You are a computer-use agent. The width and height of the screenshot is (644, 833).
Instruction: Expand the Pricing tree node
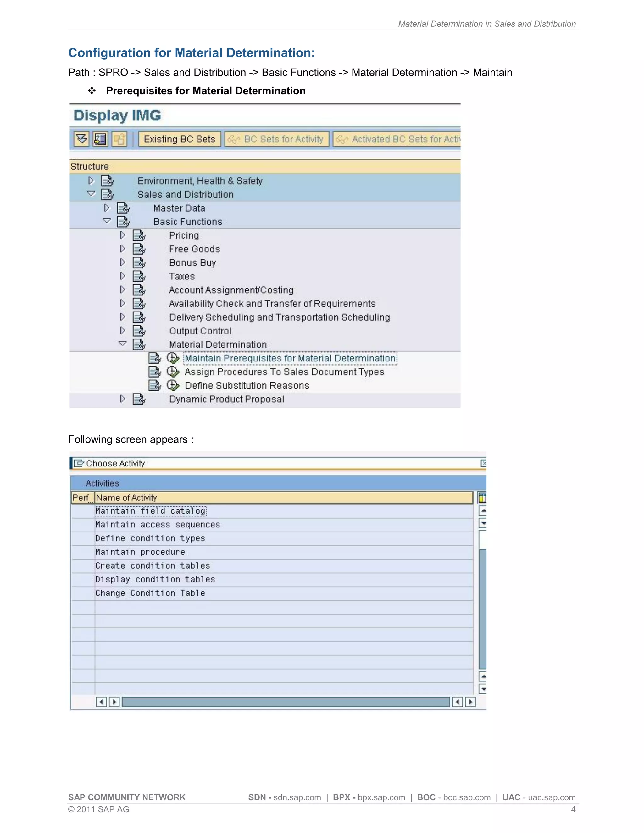[x=122, y=235]
